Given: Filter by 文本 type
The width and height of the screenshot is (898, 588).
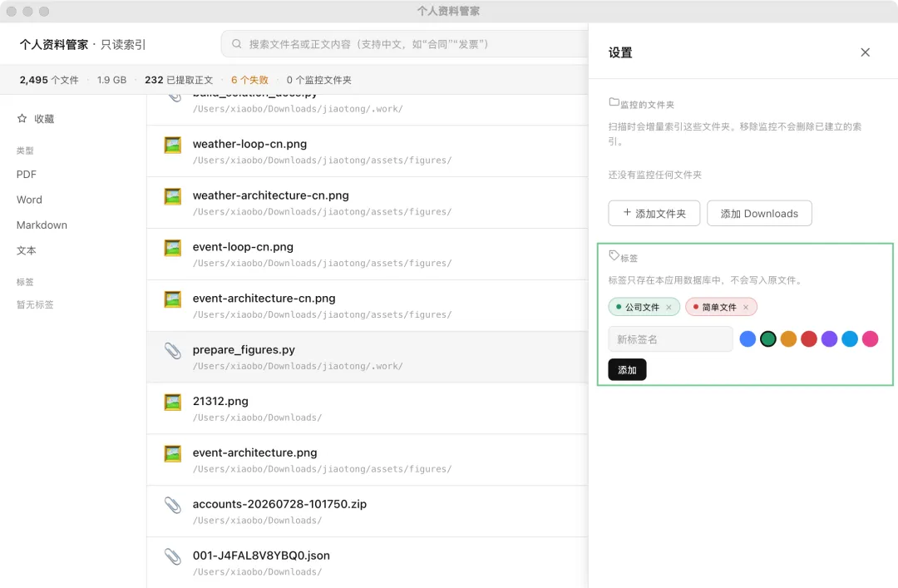Looking at the screenshot, I should pyautogui.click(x=27, y=250).
